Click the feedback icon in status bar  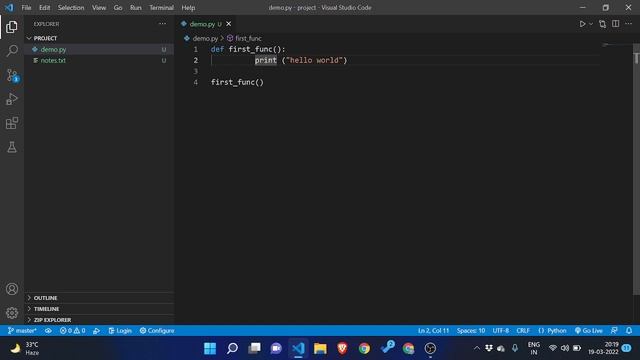click(614, 331)
